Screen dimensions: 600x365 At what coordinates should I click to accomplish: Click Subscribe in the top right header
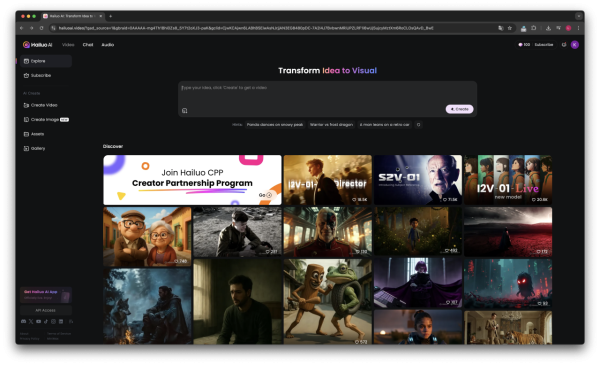(x=544, y=45)
